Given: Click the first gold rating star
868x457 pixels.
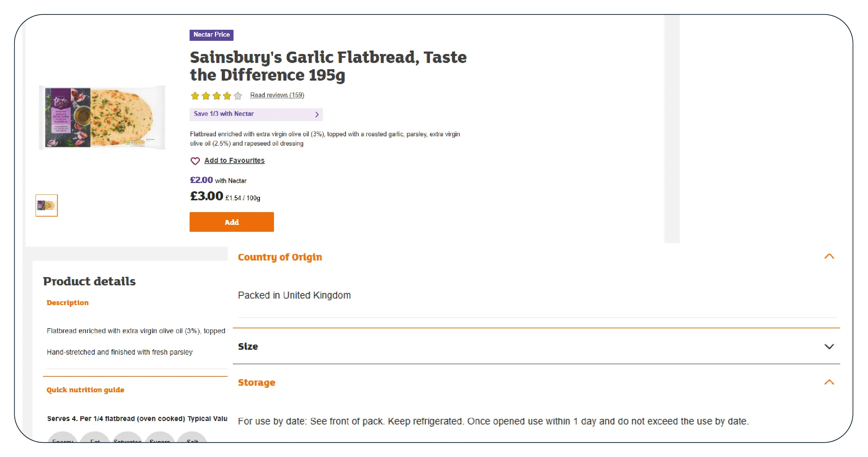Looking at the screenshot, I should pos(195,96).
